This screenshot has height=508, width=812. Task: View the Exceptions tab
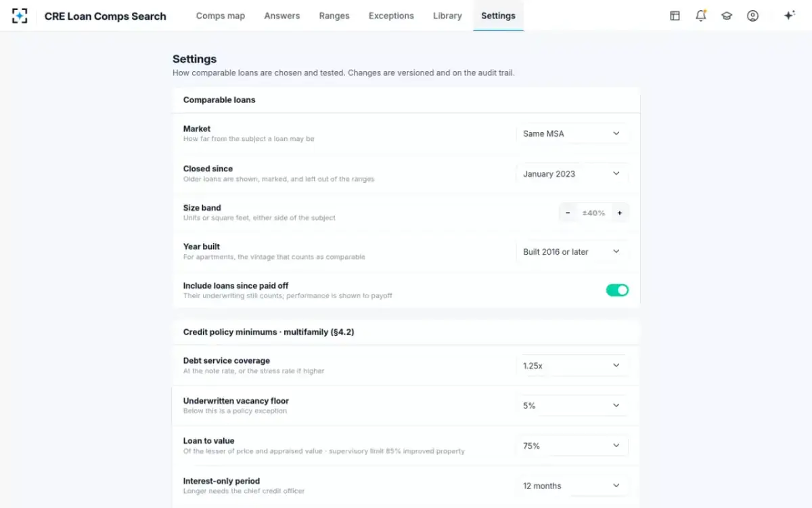[x=391, y=16]
